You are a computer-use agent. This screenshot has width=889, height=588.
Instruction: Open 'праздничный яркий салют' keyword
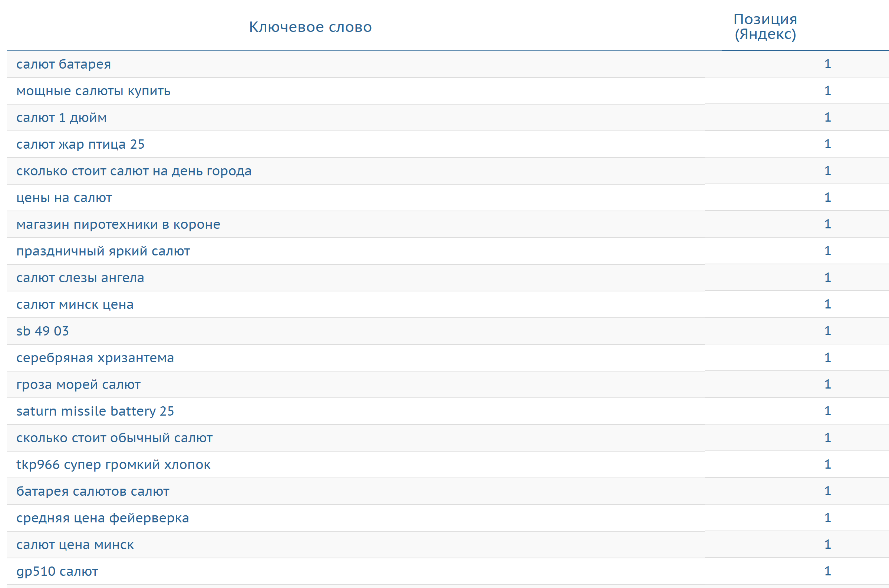pyautogui.click(x=103, y=251)
